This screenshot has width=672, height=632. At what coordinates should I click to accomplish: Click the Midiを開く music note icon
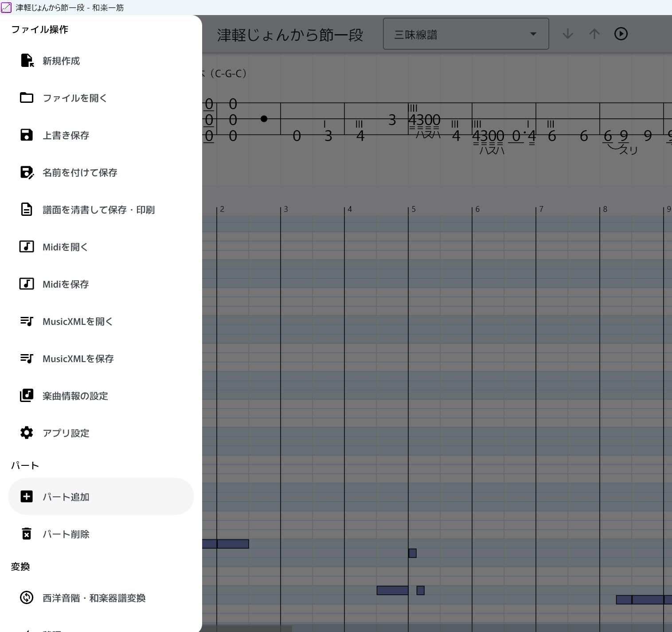[27, 247]
